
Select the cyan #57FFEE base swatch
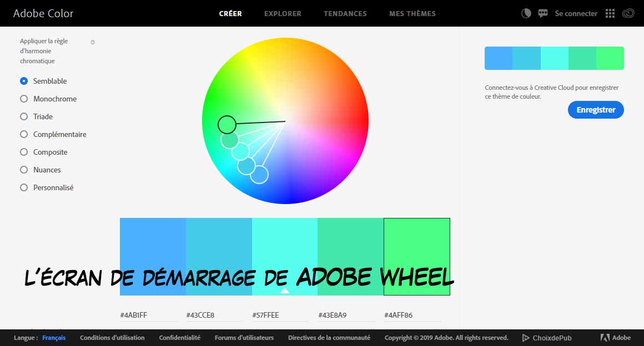tap(285, 257)
